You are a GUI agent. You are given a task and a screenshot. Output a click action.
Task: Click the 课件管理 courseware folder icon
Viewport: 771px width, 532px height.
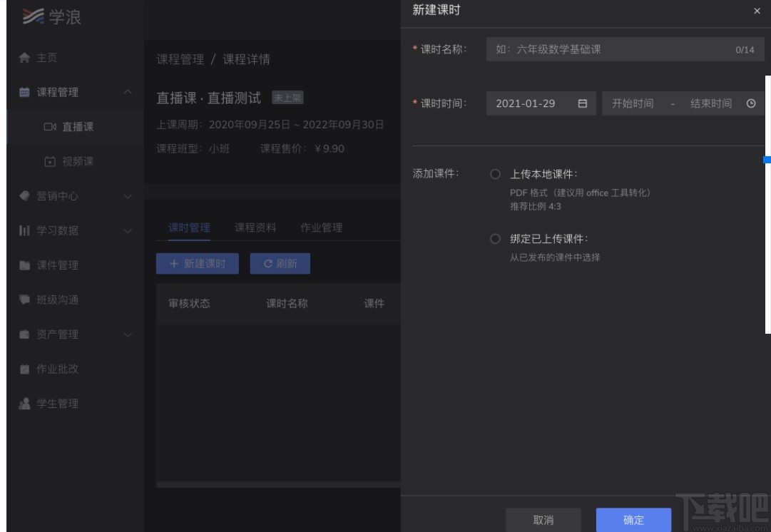tap(22, 265)
